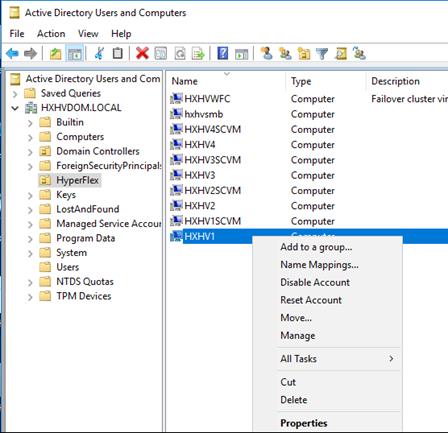Image resolution: width=448 pixels, height=433 pixels.
Task: Select the Users container in tree
Action: pyautogui.click(x=68, y=267)
